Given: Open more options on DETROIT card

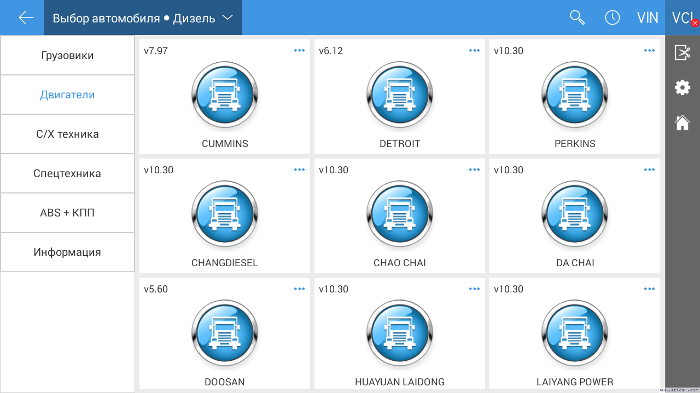Looking at the screenshot, I should (474, 50).
